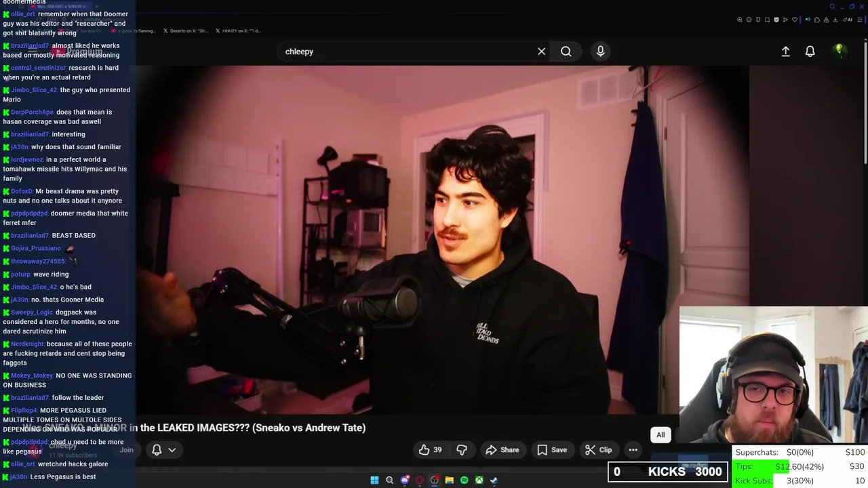Viewport: 868px width, 488px height.
Task: Select the All filter chip
Action: point(660,435)
